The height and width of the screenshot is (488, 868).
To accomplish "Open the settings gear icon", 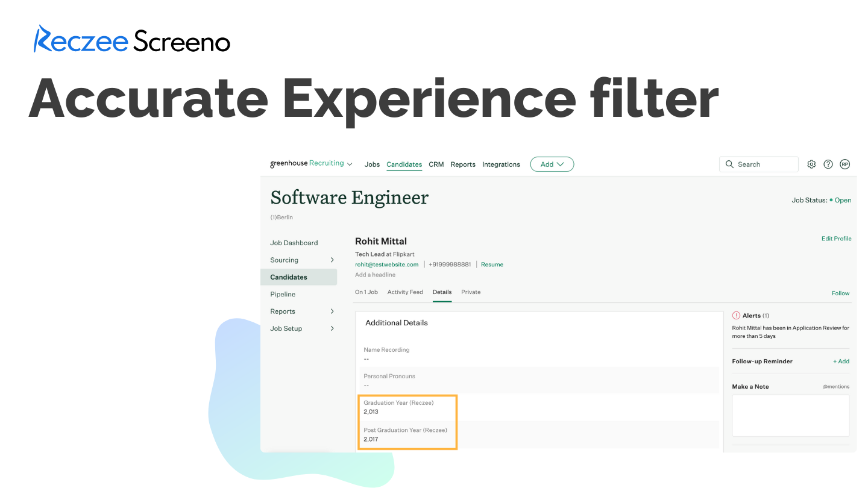I will click(811, 164).
